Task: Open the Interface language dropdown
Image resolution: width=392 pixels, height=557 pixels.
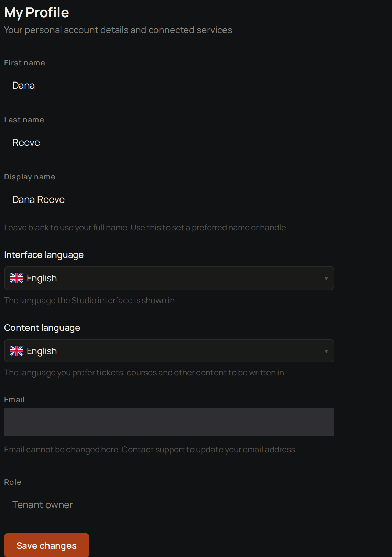Action: click(169, 278)
